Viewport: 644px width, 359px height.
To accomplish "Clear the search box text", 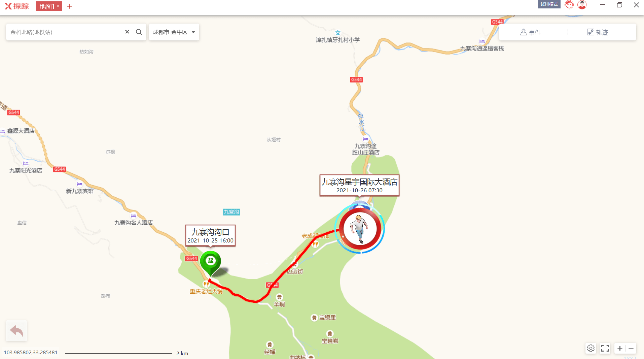I will [127, 32].
